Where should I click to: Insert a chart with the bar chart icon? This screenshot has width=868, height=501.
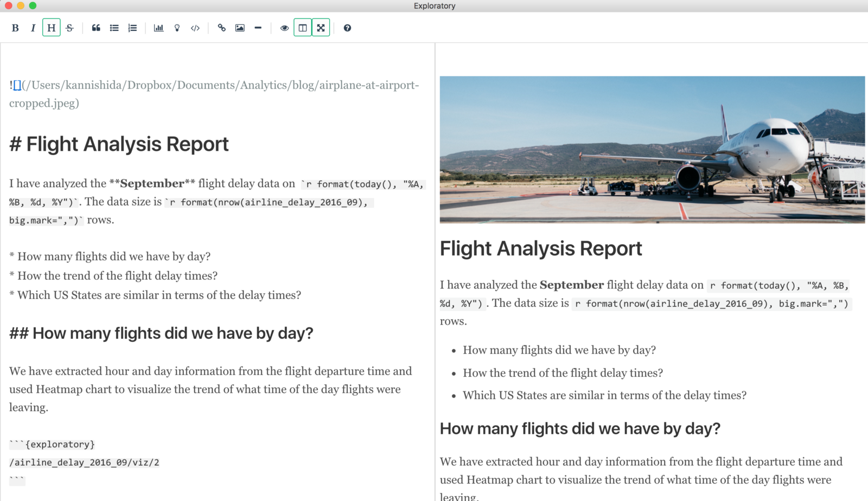click(158, 28)
